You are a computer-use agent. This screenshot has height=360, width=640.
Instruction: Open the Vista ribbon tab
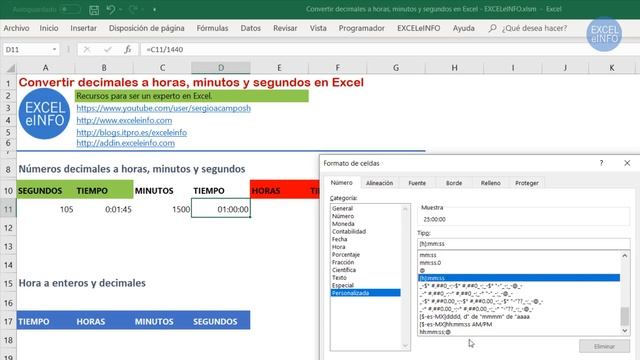tap(318, 28)
